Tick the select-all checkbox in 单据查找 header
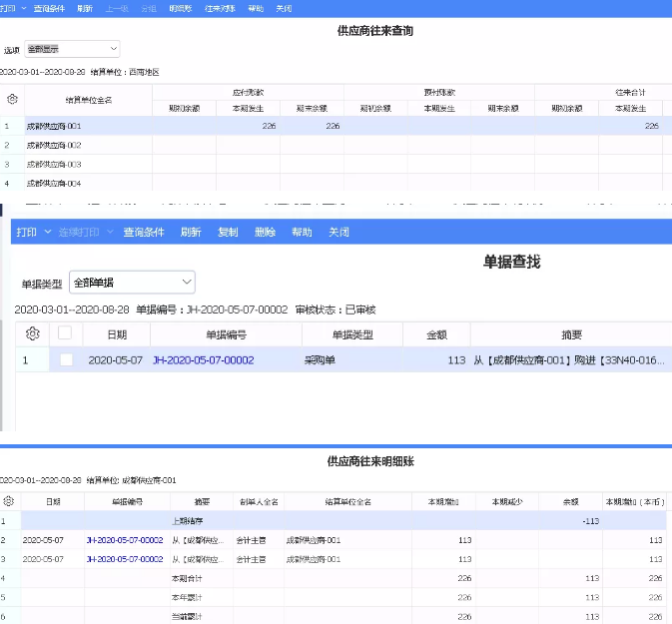This screenshot has height=624, width=672. pos(65,332)
